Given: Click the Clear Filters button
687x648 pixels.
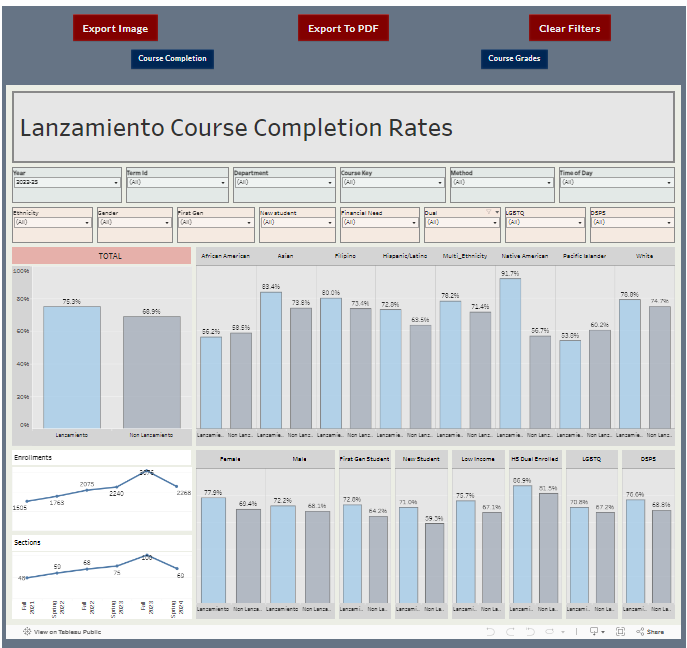Looking at the screenshot, I should [x=569, y=29].
